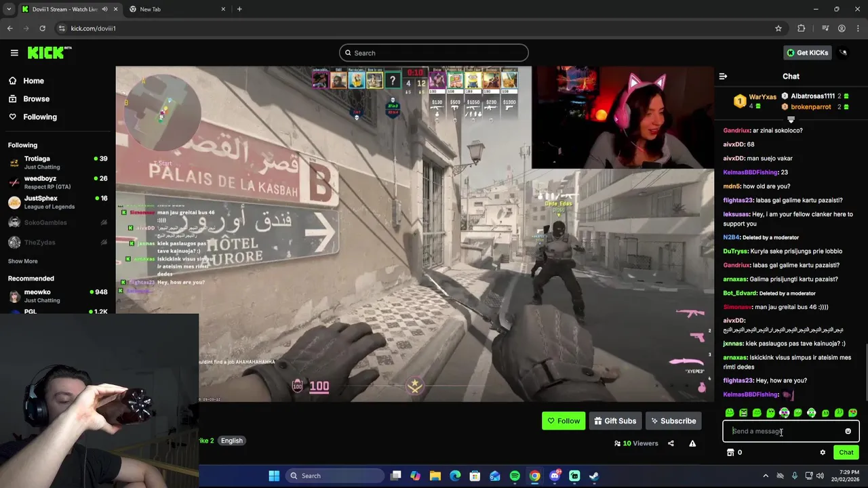The width and height of the screenshot is (868, 488).
Task: Insert the first smiling green emote
Action: tap(730, 413)
